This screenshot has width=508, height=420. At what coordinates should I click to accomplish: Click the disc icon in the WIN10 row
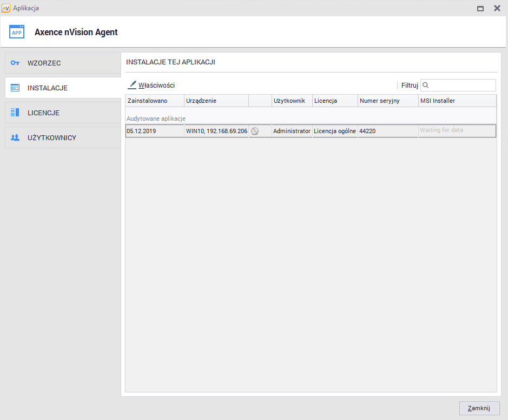point(255,131)
